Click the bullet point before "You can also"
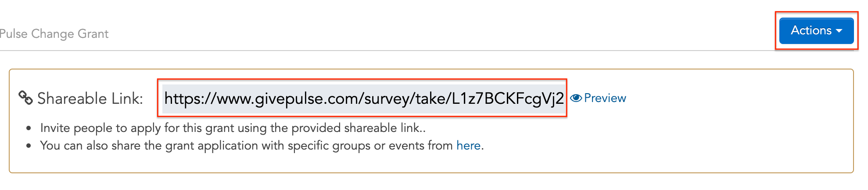This screenshot has height=190, width=868. [29, 146]
